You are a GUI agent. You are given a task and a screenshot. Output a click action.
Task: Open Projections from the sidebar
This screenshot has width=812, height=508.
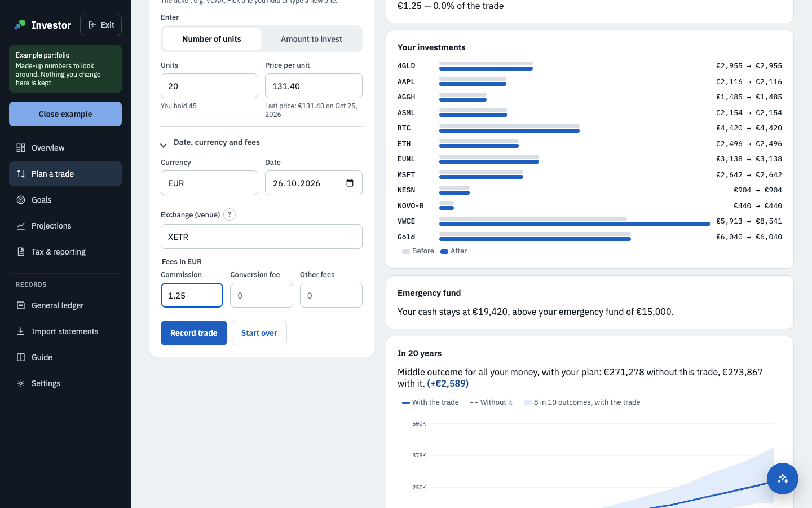(65, 226)
